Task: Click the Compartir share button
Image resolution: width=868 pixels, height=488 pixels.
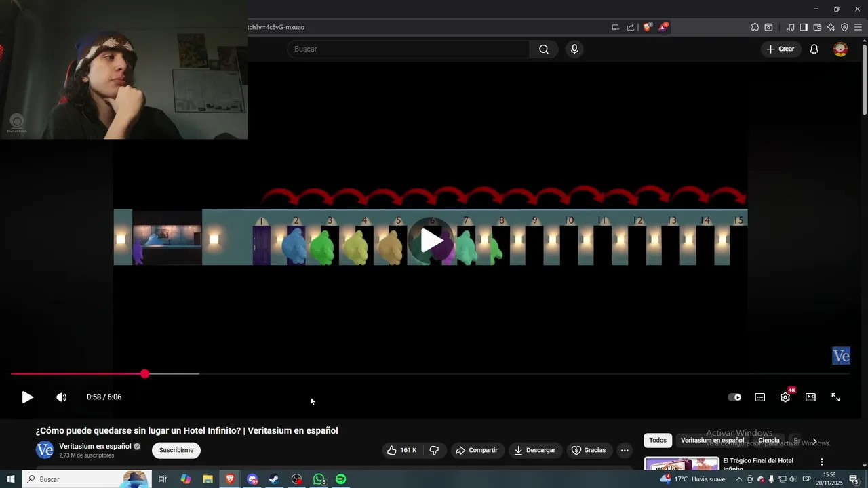Action: pos(477,450)
